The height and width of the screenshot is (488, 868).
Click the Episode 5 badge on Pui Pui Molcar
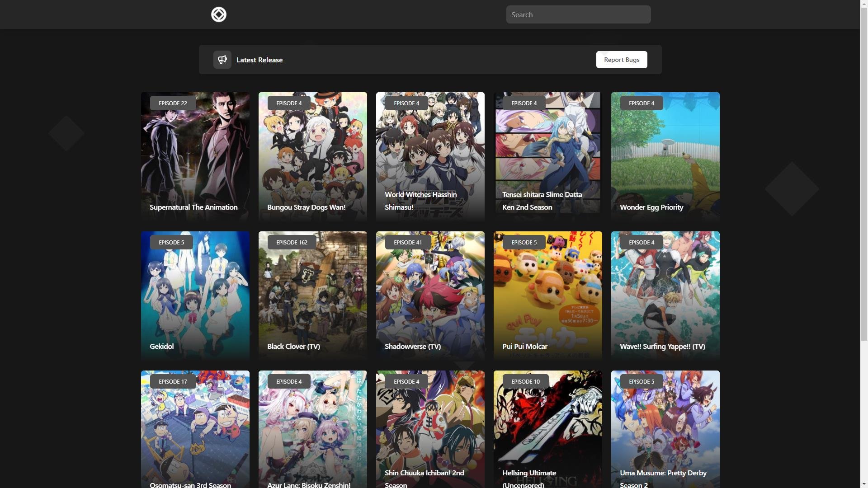point(524,242)
